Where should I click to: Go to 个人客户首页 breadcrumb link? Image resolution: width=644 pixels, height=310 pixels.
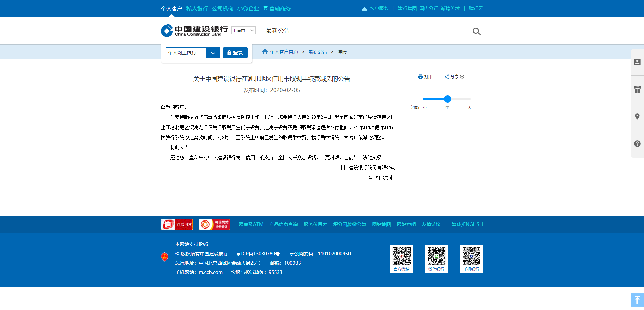(x=284, y=52)
